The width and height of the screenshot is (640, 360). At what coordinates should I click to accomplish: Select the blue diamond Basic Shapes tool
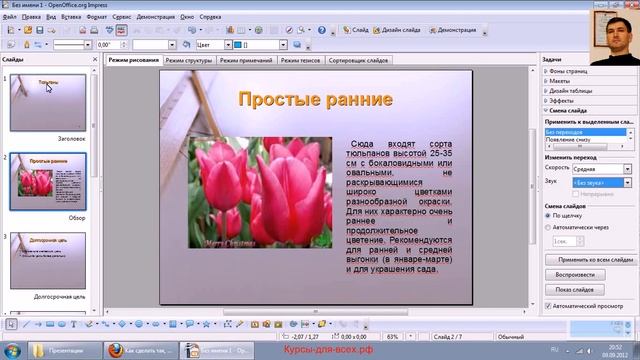[122, 324]
